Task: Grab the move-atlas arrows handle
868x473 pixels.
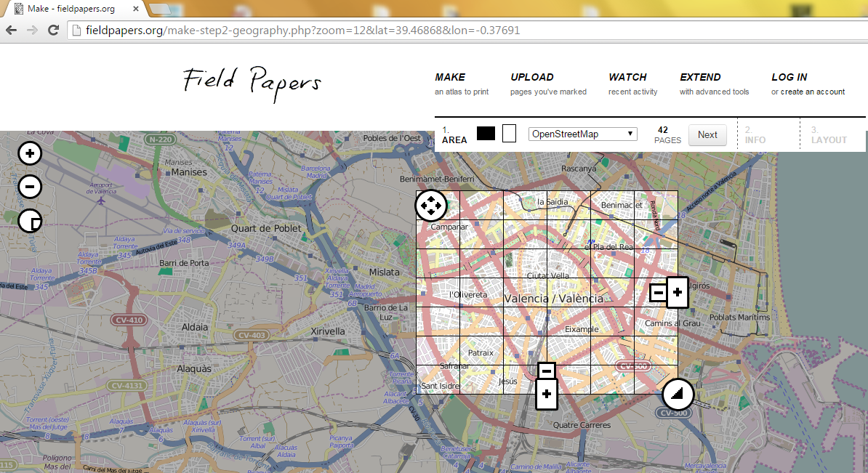Action: [x=430, y=206]
